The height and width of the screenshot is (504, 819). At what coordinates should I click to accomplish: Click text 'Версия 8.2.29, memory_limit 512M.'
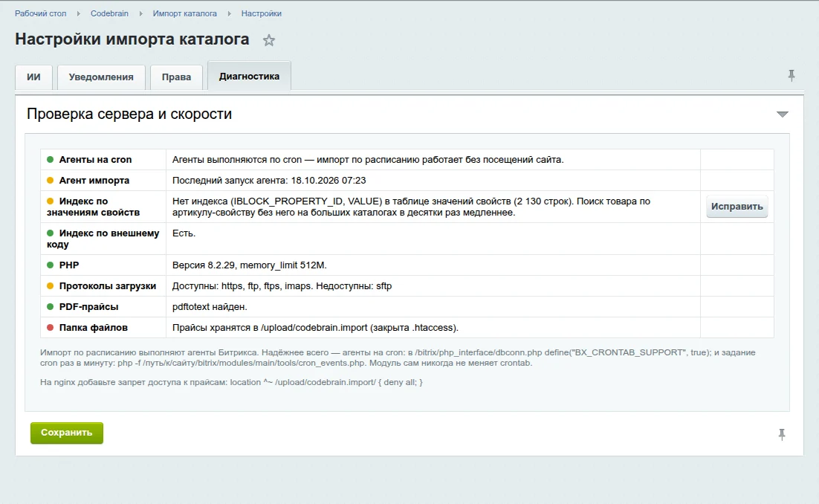click(249, 265)
